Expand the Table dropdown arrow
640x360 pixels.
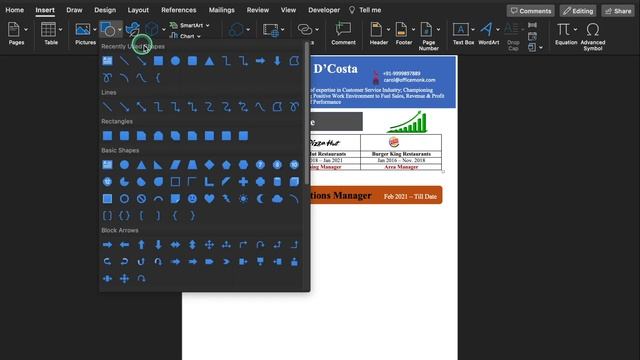coord(60,29)
